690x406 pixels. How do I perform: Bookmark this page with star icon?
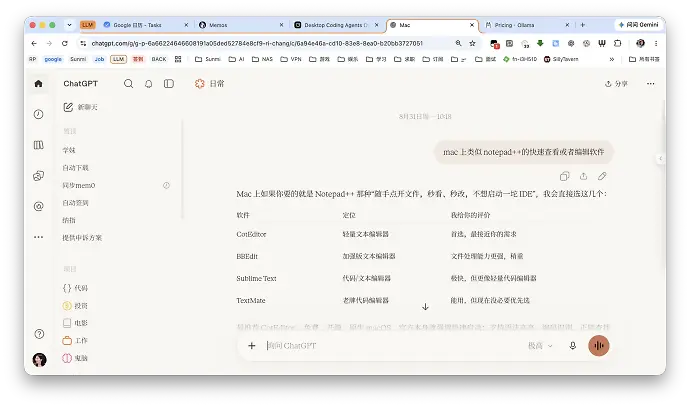pos(472,43)
